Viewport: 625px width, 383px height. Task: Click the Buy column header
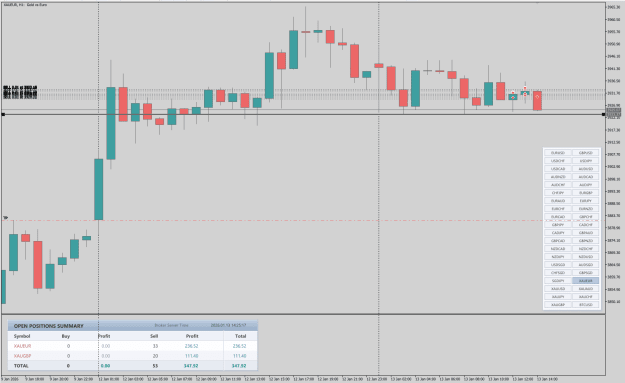pyautogui.click(x=66, y=336)
